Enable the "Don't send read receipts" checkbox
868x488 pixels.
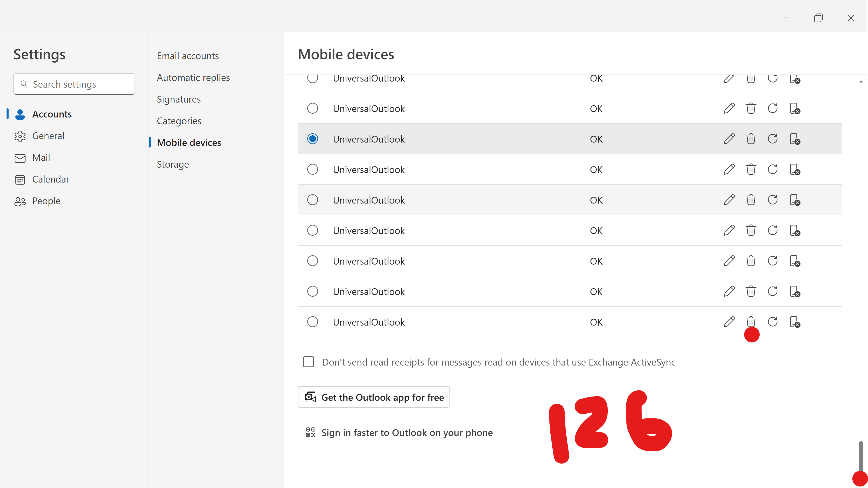click(x=308, y=362)
